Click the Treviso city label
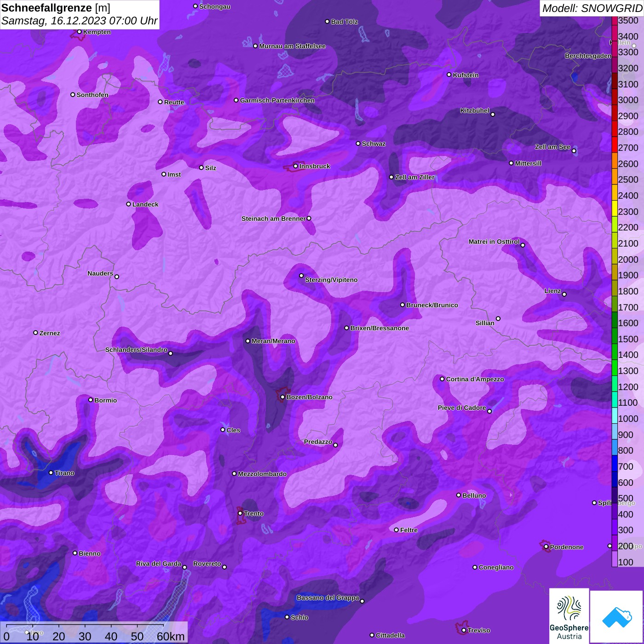The height and width of the screenshot is (644, 644). (479, 630)
